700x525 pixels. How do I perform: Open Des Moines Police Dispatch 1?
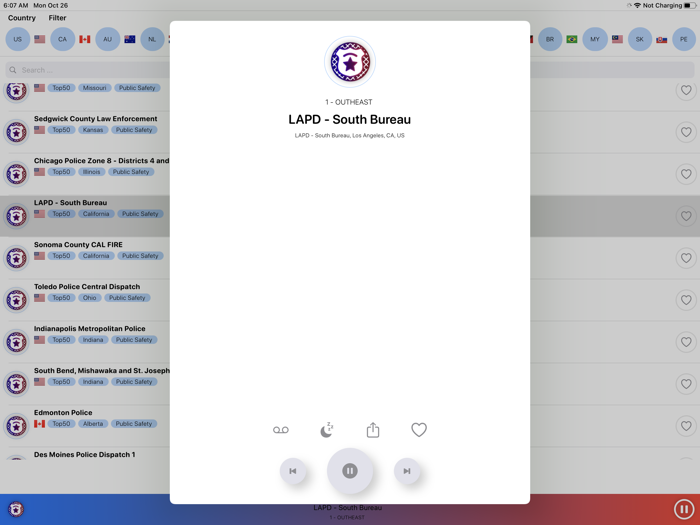click(84, 454)
